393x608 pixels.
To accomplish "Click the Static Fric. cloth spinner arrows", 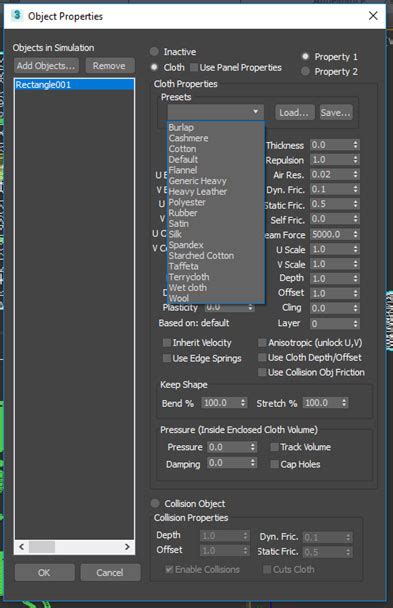I will point(355,204).
